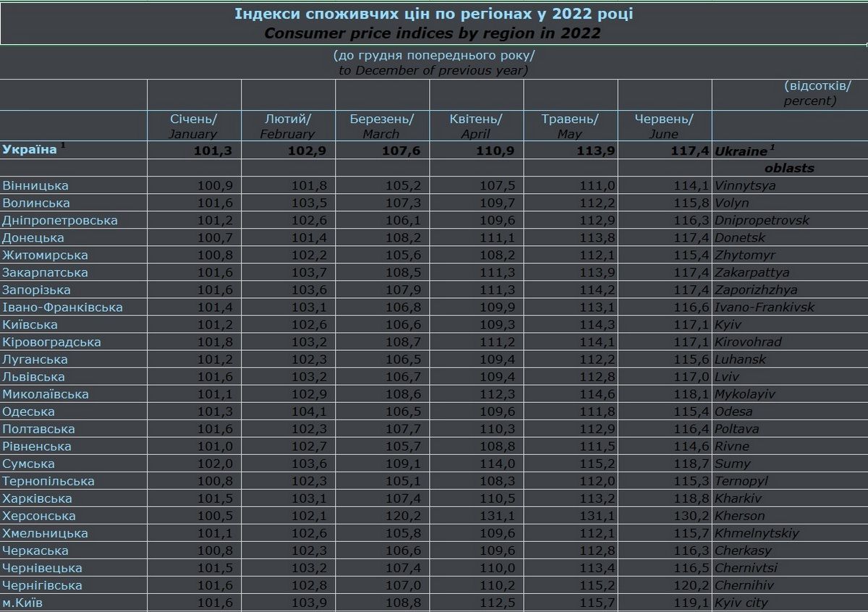Select the 'Січень/January' column header

(193, 126)
